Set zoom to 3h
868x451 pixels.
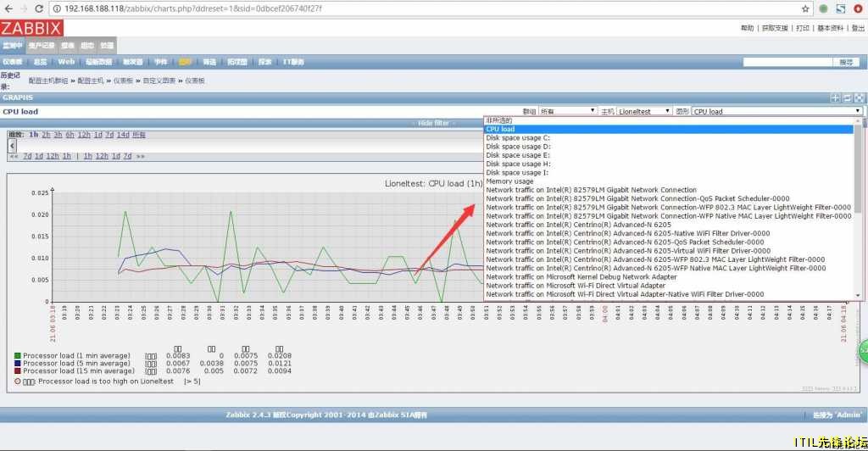click(x=58, y=135)
